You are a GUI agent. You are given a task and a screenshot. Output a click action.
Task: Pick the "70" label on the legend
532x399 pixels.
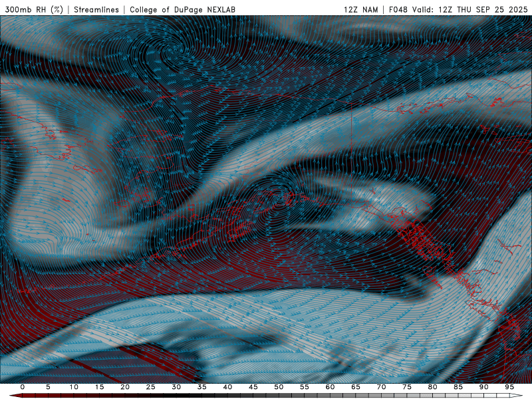pyautogui.click(x=381, y=387)
